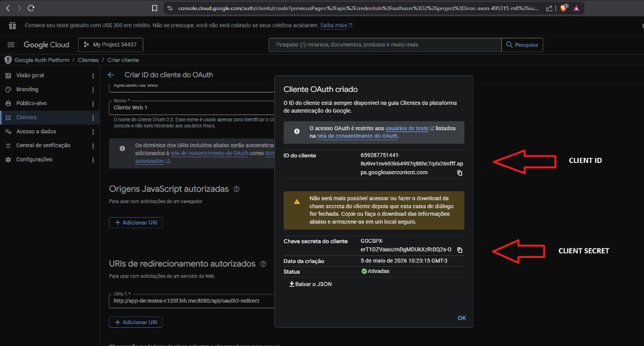This screenshot has height=346, width=644.
Task: Bookmark this page with bookmark icon
Action: point(155,8)
